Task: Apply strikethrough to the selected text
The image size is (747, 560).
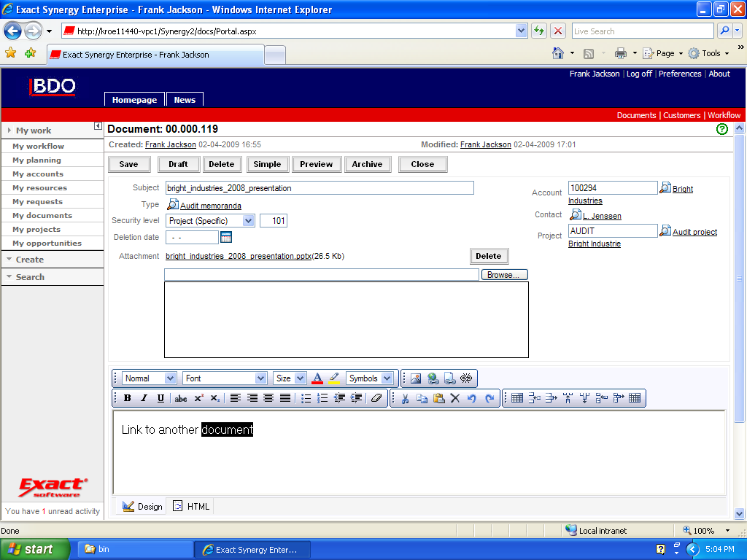Action: pos(181,398)
